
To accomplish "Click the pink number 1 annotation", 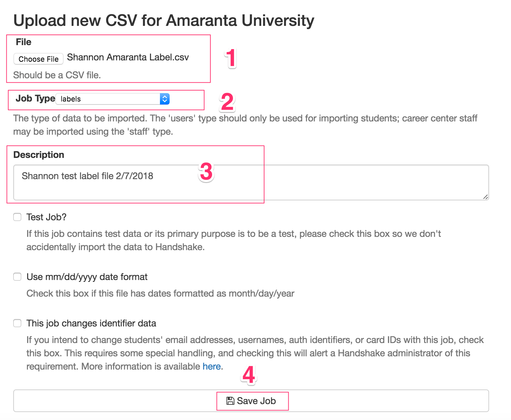I will [x=231, y=58].
